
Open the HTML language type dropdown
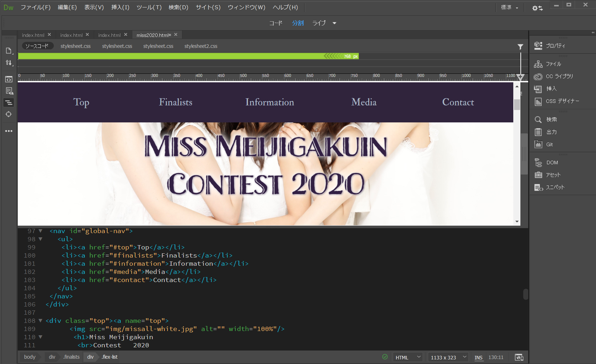tap(408, 357)
